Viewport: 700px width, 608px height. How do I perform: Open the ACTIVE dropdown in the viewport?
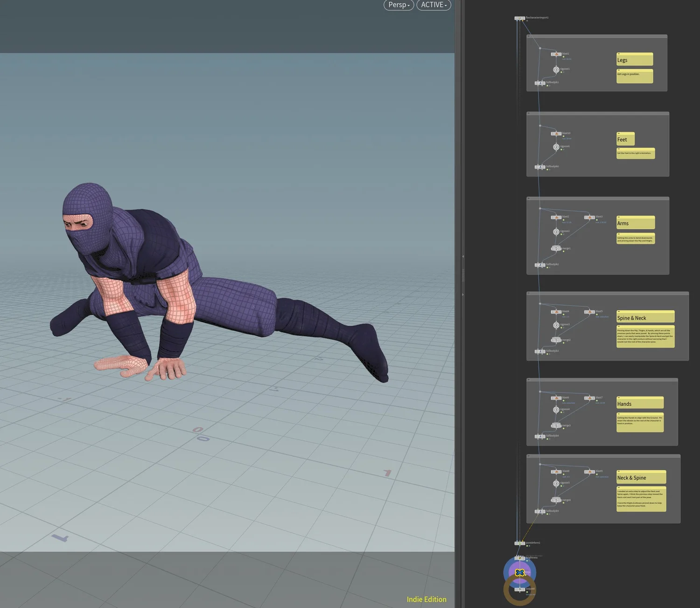(433, 5)
